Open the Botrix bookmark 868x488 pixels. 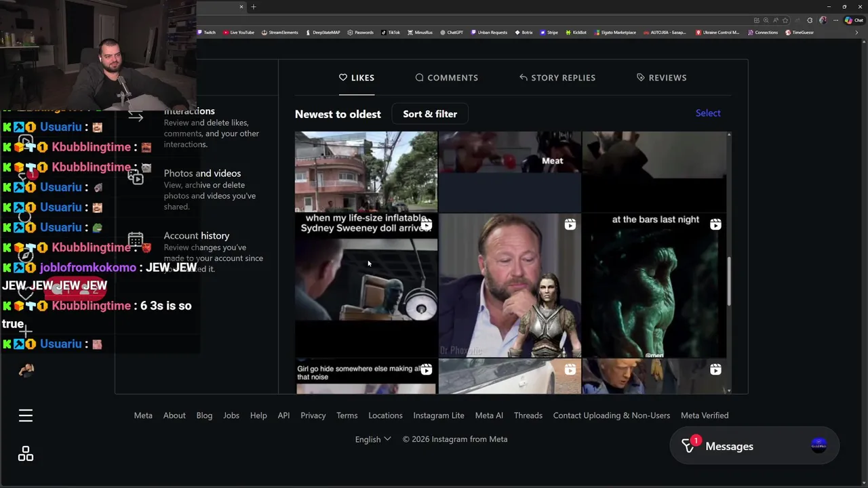pos(524,33)
